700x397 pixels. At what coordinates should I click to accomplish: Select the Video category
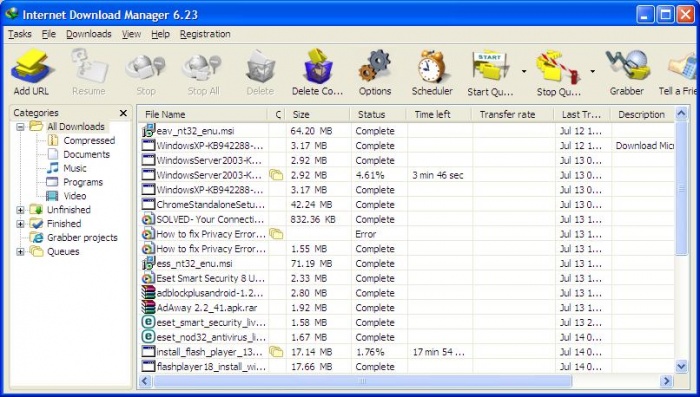point(75,196)
